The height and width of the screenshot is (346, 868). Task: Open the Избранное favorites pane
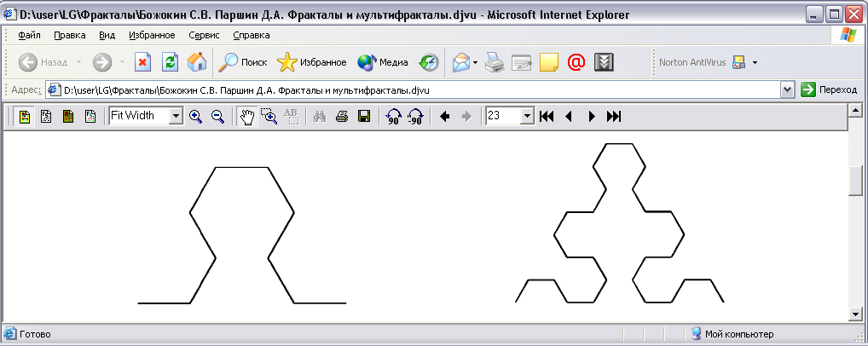coord(312,62)
